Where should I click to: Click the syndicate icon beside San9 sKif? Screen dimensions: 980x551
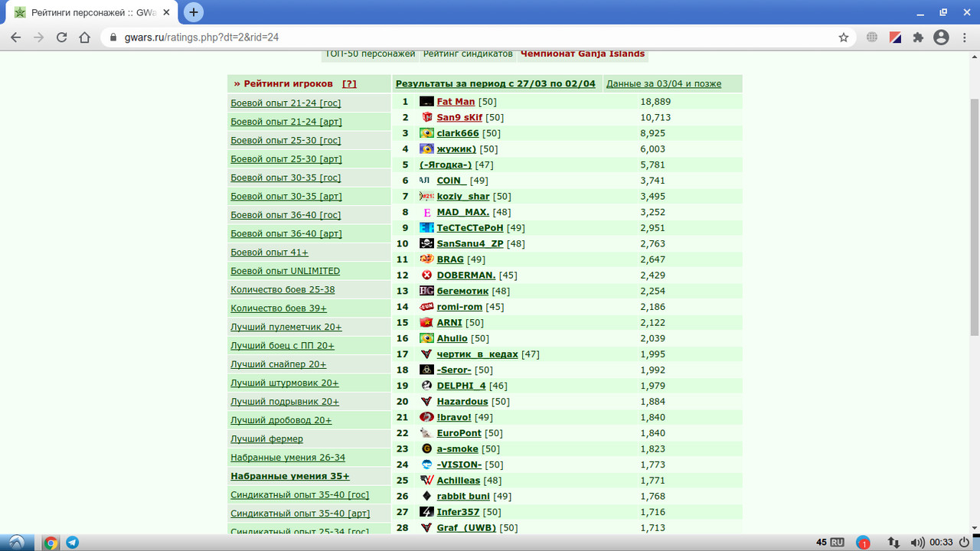tap(426, 117)
